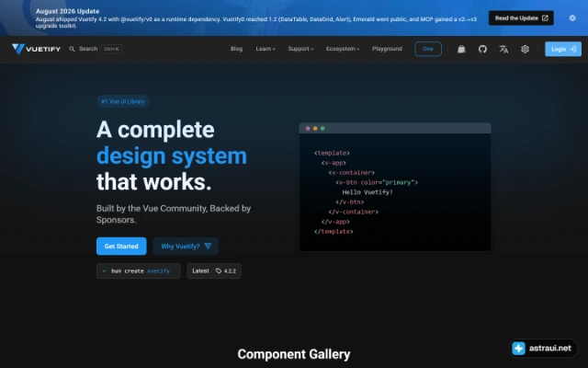Open the Playground link
588x368 pixels.
pyautogui.click(x=387, y=49)
